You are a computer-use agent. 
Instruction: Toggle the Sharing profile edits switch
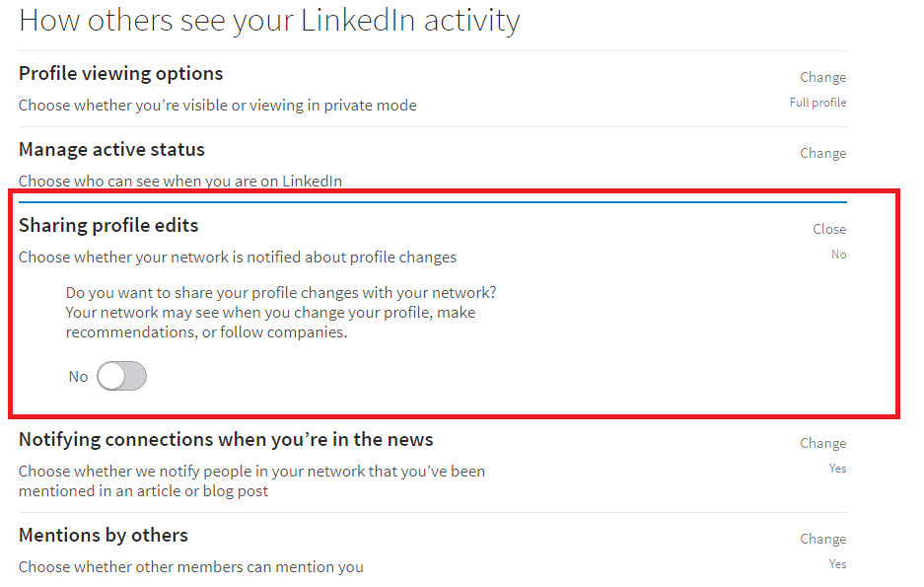[121, 376]
